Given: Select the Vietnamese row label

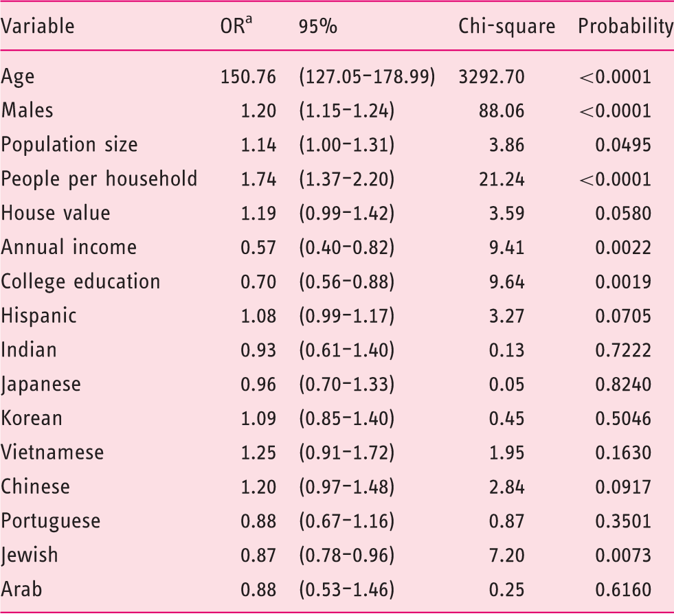Looking at the screenshot, I should coord(52,453).
